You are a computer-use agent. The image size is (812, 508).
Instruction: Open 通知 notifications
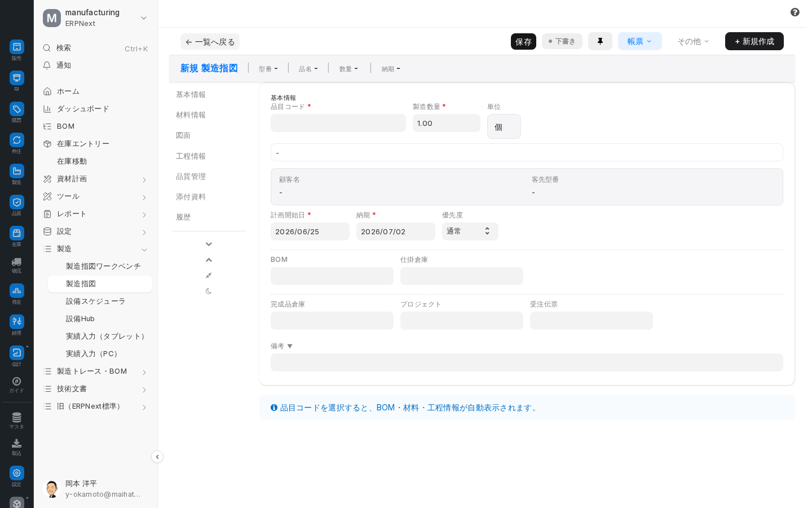pyautogui.click(x=96, y=65)
